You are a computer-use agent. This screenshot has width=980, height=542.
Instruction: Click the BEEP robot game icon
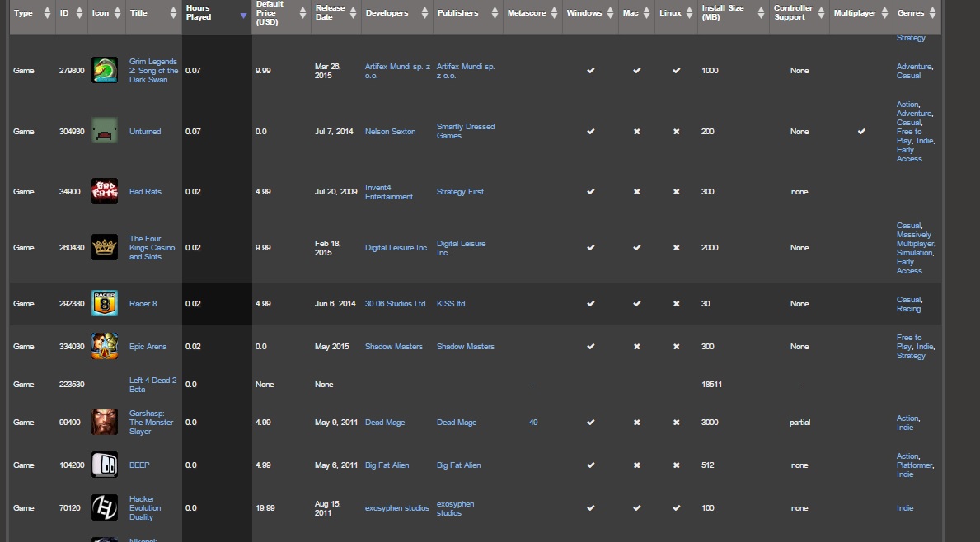pyautogui.click(x=104, y=465)
